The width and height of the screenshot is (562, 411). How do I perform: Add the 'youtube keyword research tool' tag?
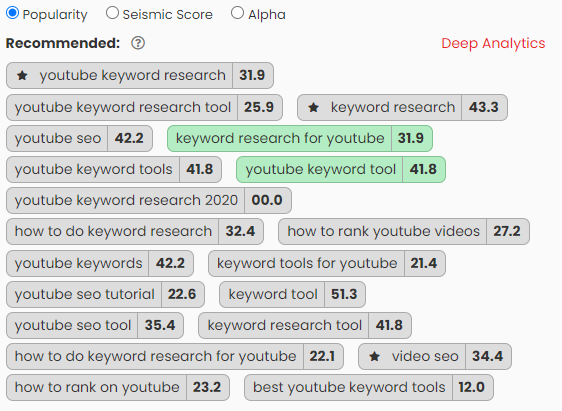(144, 107)
